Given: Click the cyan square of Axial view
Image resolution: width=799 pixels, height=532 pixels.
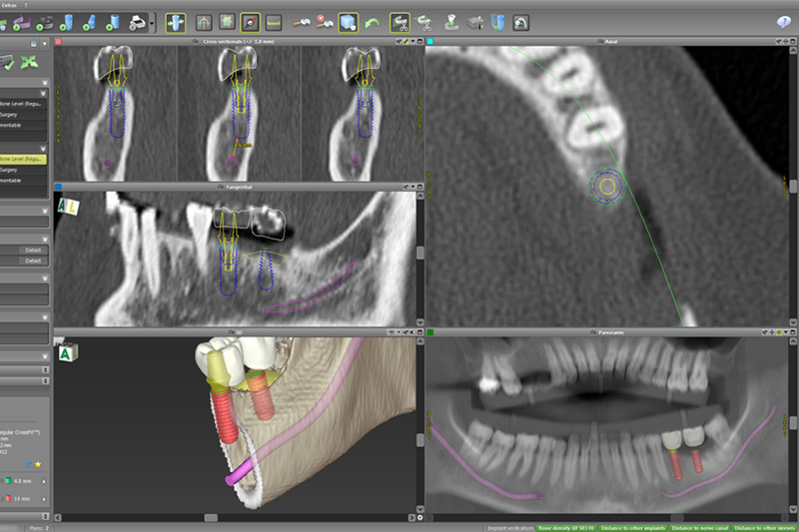Looking at the screenshot, I should pos(430,42).
